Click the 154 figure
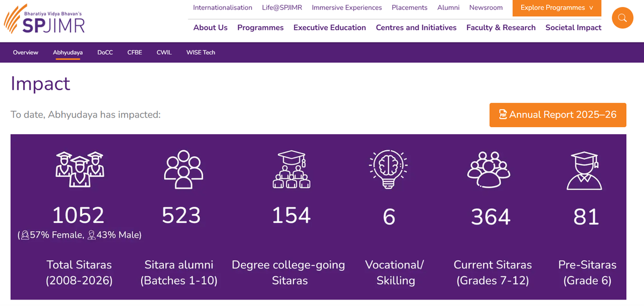 [x=291, y=215]
